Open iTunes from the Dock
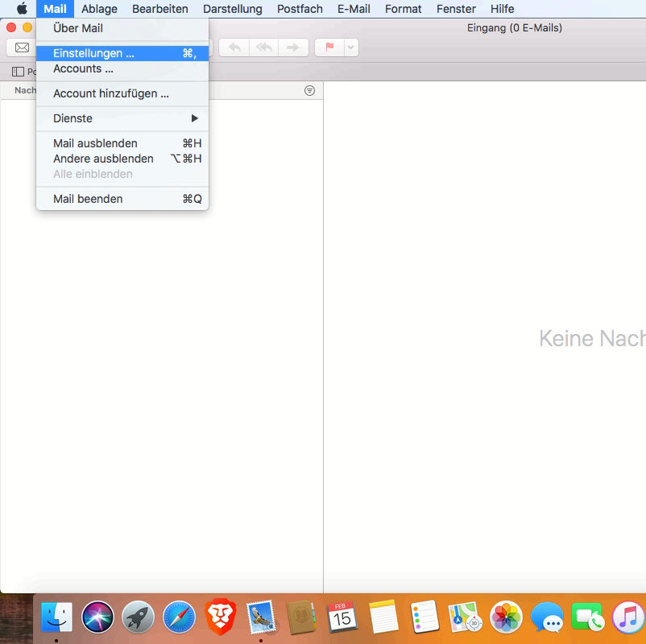This screenshot has height=644, width=646. [628, 617]
